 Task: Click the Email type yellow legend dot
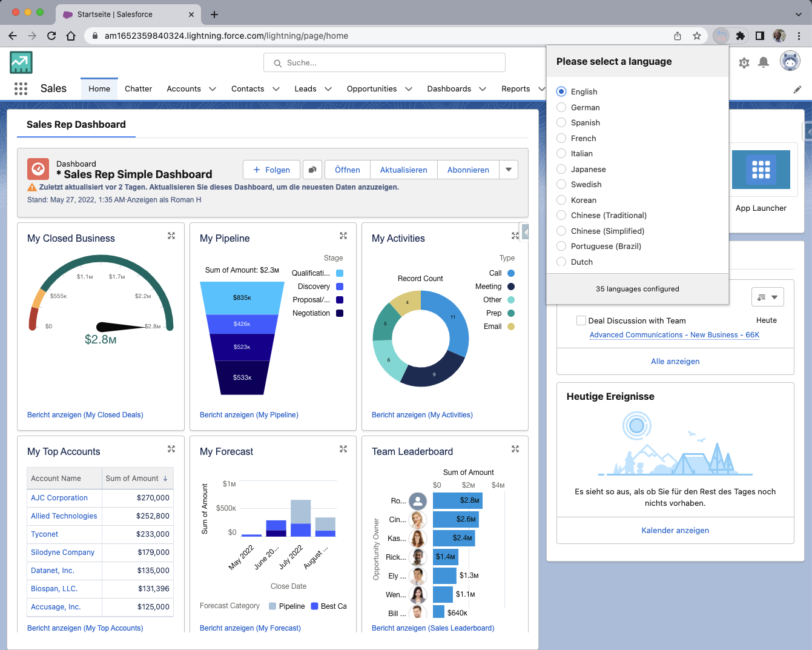(x=511, y=327)
